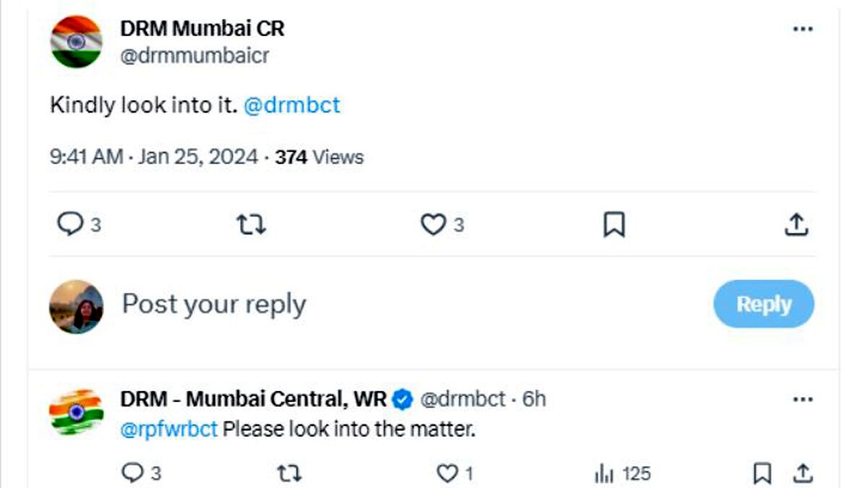Image resolution: width=868 pixels, height=488 pixels.
Task: Like the DRM Mumbai CR tweet via heart icon
Action: [x=433, y=224]
